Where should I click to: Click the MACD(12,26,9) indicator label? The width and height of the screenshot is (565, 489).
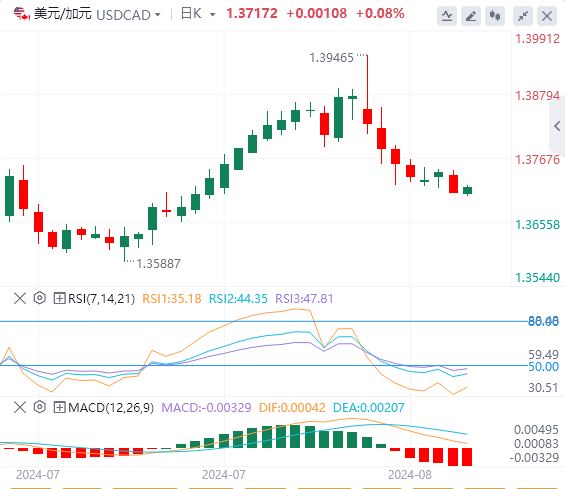tap(111, 408)
